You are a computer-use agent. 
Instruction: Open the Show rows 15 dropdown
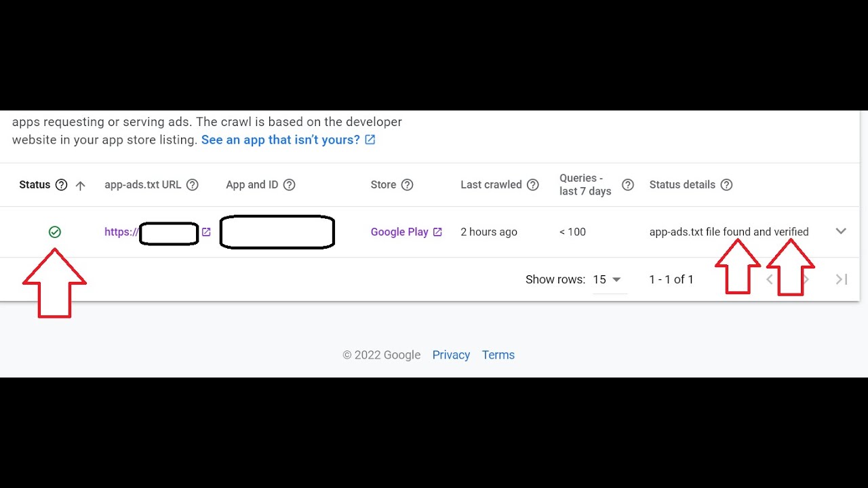point(608,279)
